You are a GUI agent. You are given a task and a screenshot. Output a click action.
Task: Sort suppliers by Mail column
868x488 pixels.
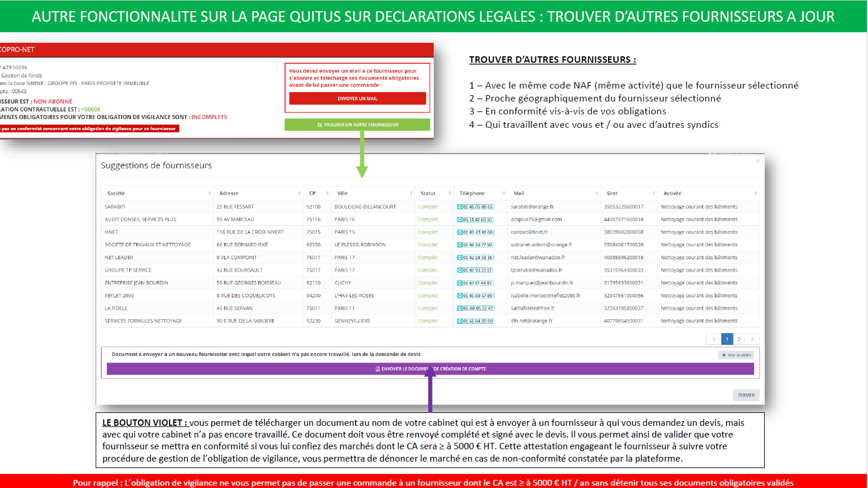553,193
